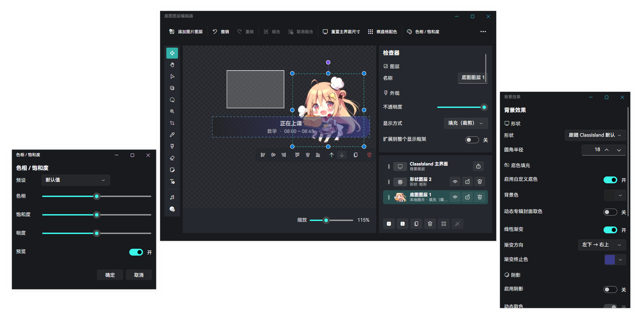The height and width of the screenshot is (320, 644).
Task: Toggle 扩展到整个显示框架 switch
Action: (472, 140)
